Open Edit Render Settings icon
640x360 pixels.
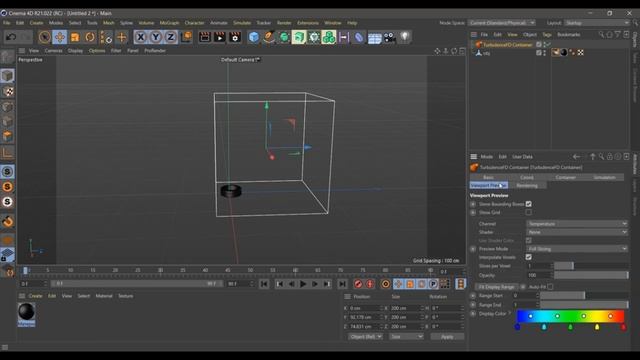click(235, 37)
